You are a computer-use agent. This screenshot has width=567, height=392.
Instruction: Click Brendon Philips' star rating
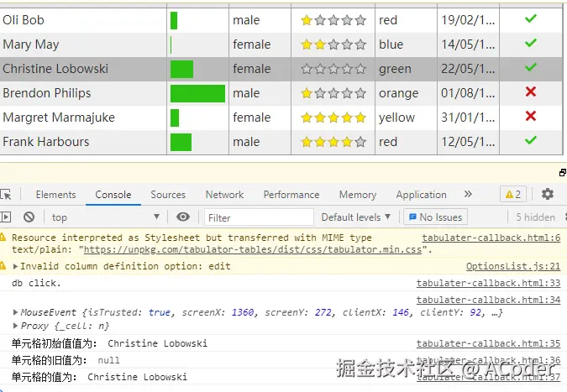pos(333,93)
